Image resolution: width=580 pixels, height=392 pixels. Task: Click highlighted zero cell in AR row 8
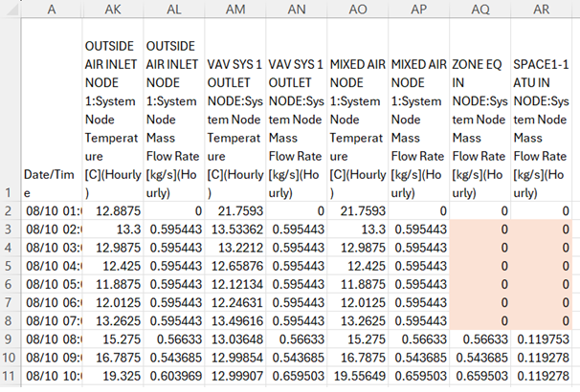(541, 320)
